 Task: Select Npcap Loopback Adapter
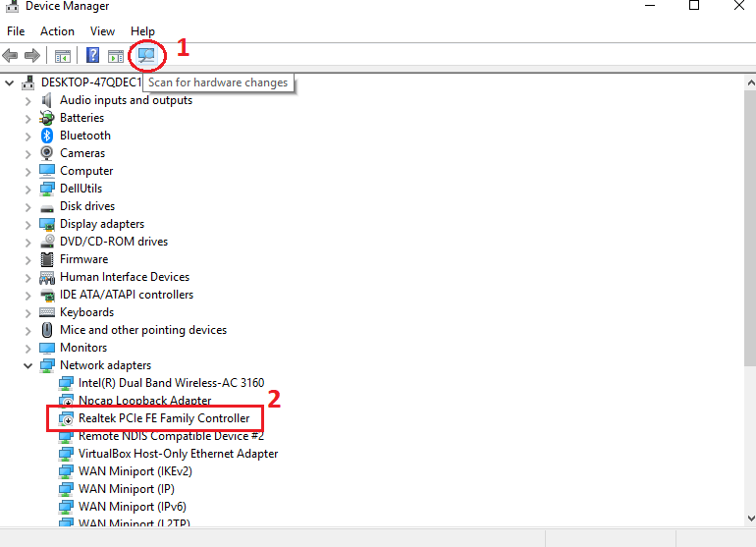[x=144, y=401]
